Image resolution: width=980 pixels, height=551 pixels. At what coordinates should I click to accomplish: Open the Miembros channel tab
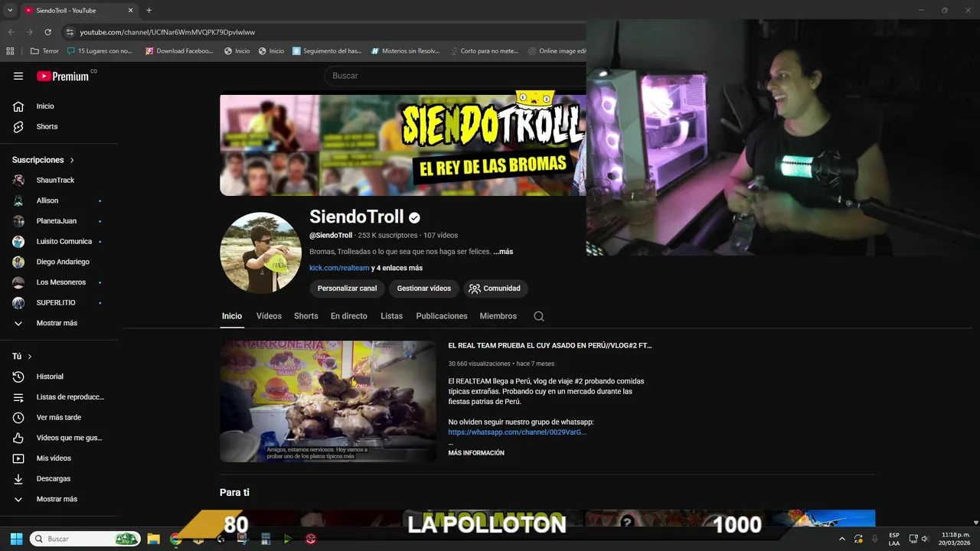[x=498, y=316]
